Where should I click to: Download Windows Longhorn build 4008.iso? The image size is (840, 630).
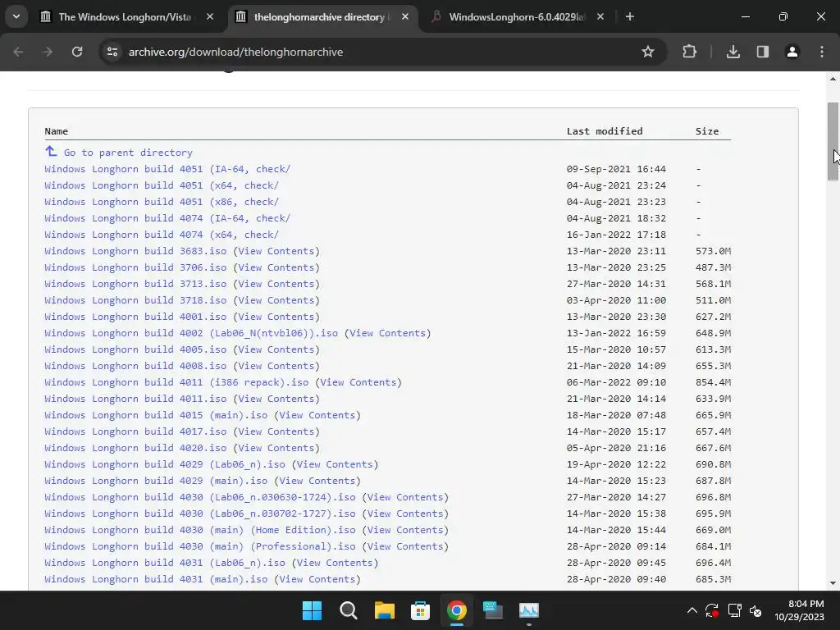coord(135,367)
